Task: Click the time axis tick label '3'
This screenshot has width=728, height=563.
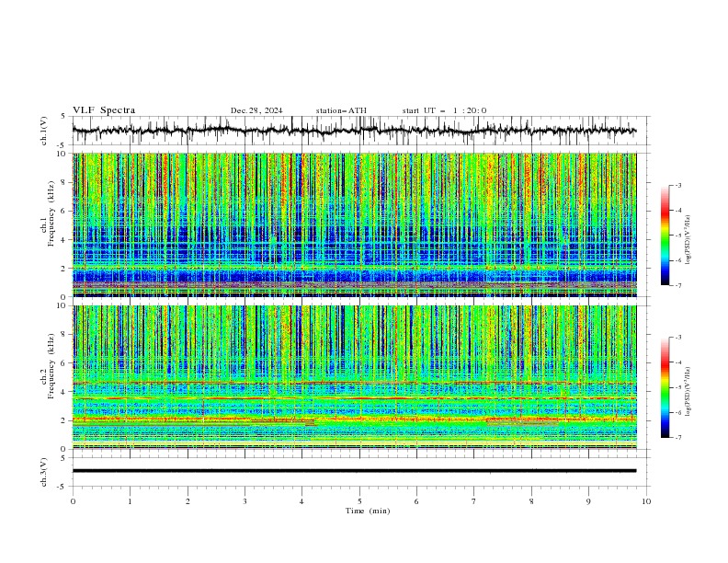Action: click(x=245, y=501)
